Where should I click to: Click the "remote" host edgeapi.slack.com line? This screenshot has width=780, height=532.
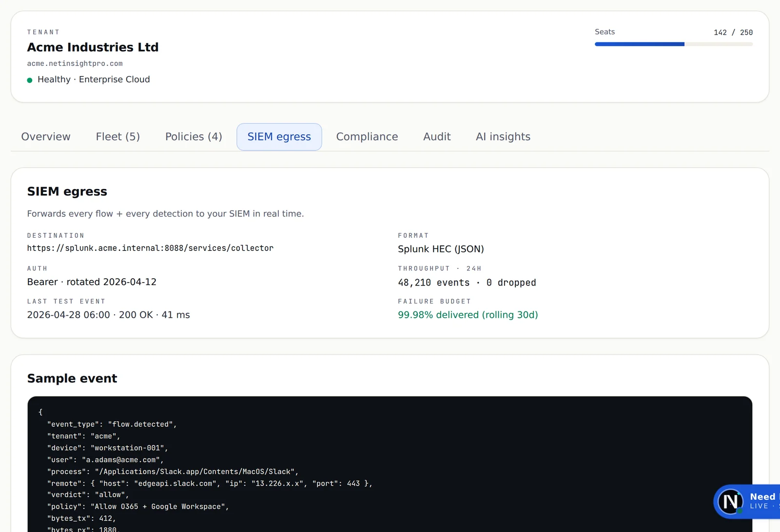(210, 483)
